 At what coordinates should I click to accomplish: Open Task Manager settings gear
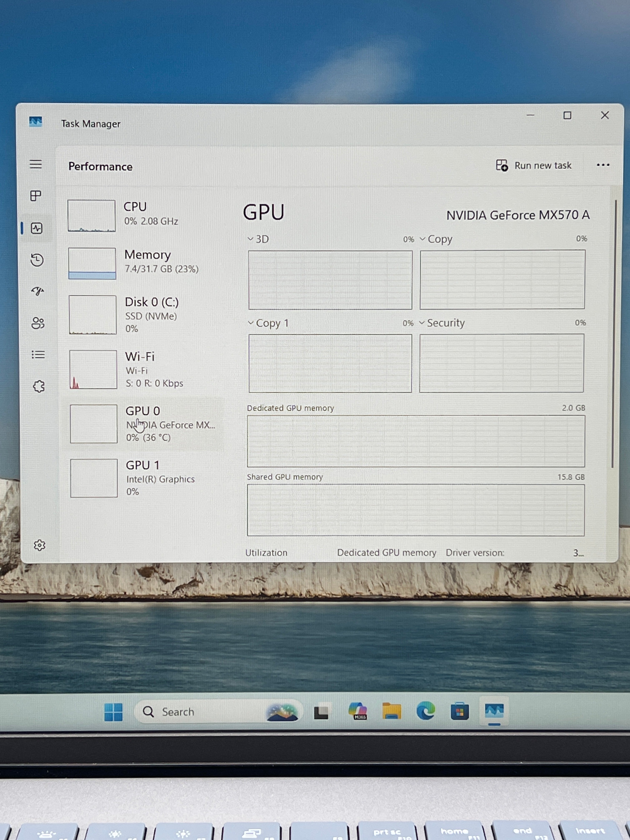pos(40,545)
